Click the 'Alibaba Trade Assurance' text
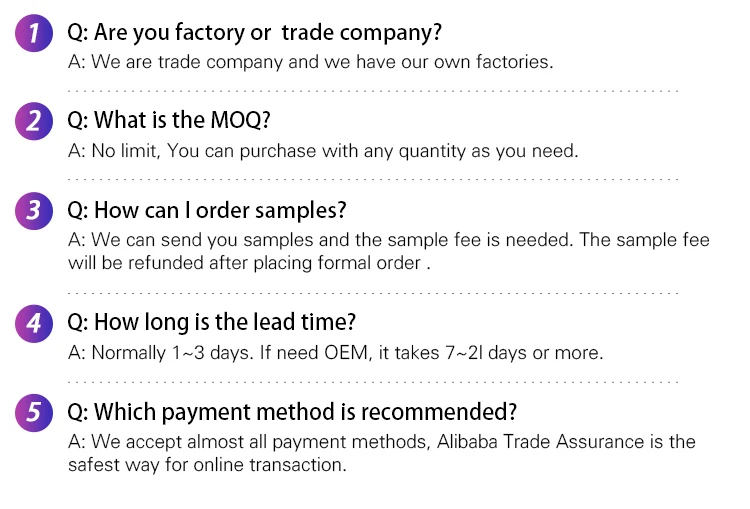 (x=540, y=442)
